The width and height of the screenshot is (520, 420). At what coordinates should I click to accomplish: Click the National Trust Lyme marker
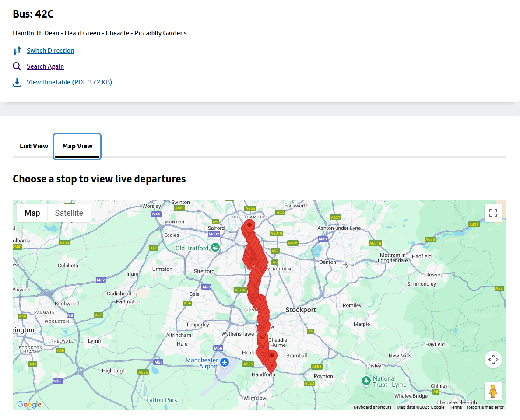tap(366, 381)
